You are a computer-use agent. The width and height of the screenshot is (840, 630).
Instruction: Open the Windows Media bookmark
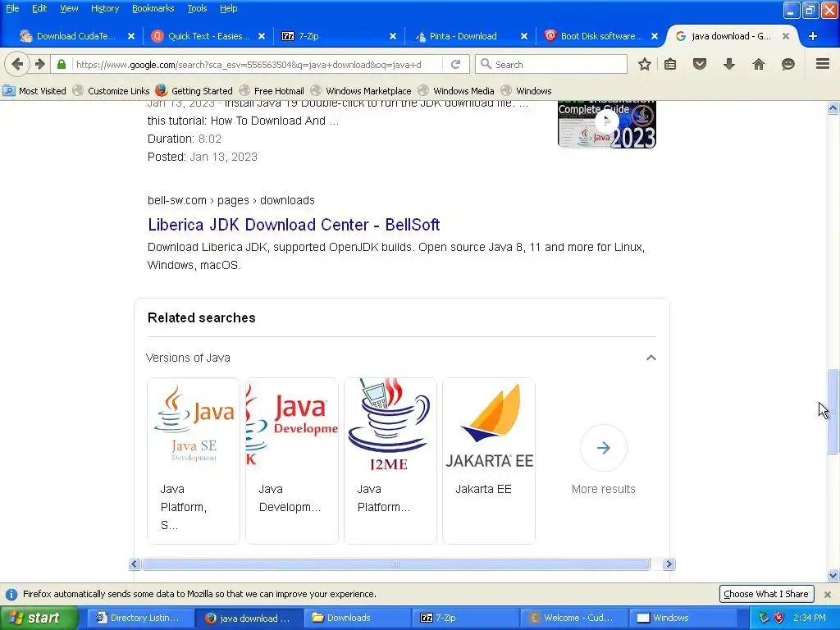pos(456,90)
